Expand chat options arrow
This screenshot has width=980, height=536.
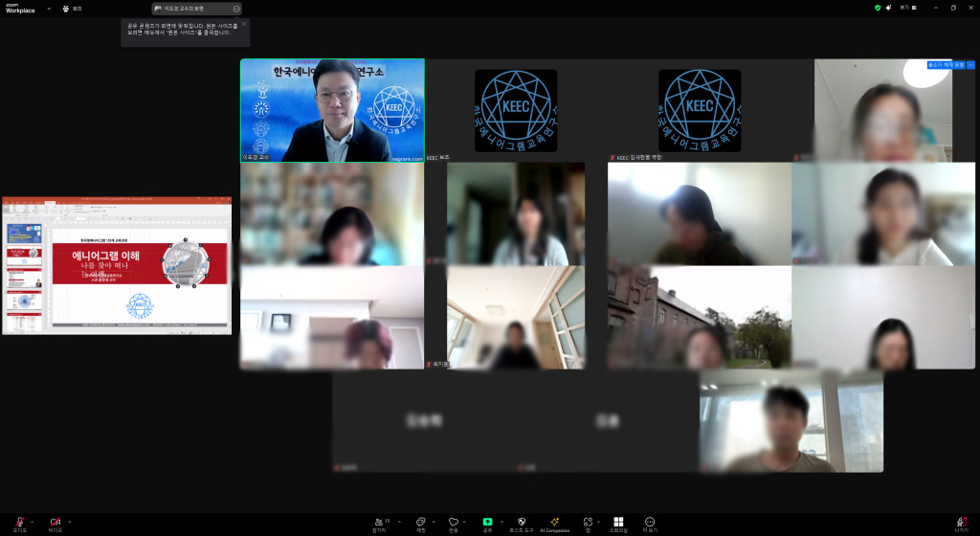point(434,522)
